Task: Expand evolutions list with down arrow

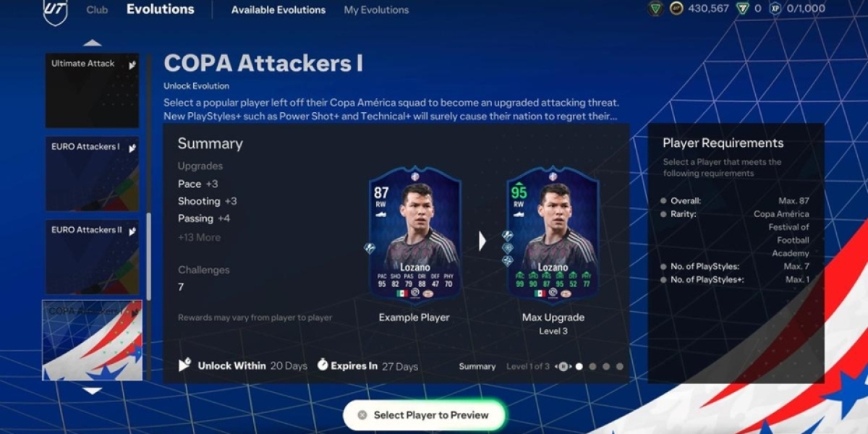Action: click(92, 391)
